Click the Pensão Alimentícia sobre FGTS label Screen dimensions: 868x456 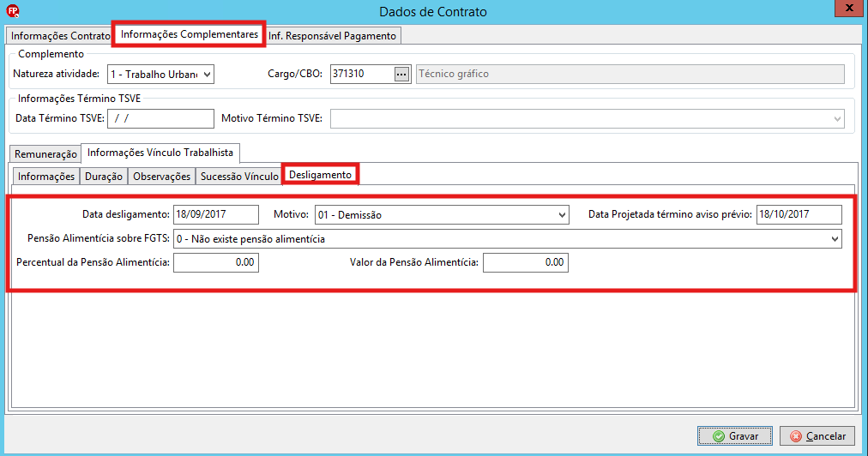(x=99, y=238)
